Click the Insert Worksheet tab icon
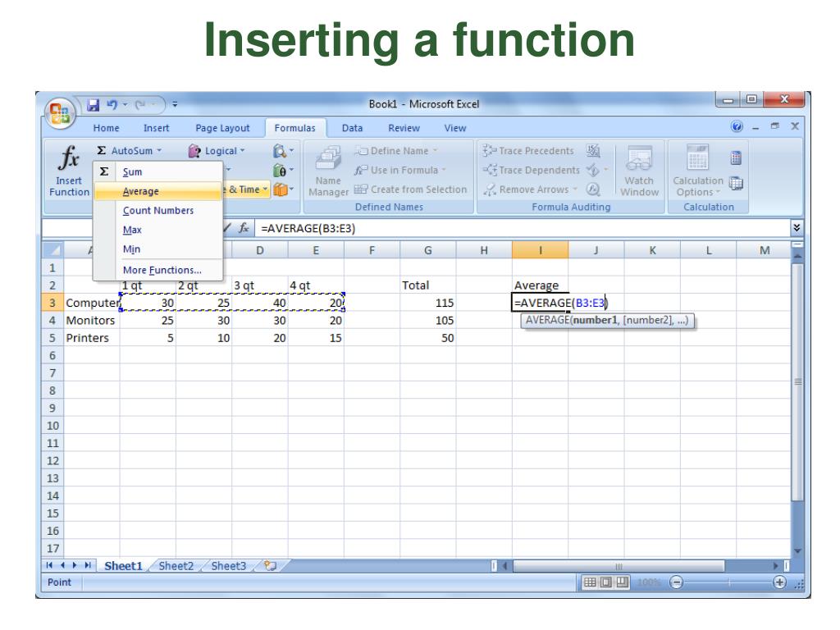Image resolution: width=840 pixels, height=630 pixels. tap(271, 566)
